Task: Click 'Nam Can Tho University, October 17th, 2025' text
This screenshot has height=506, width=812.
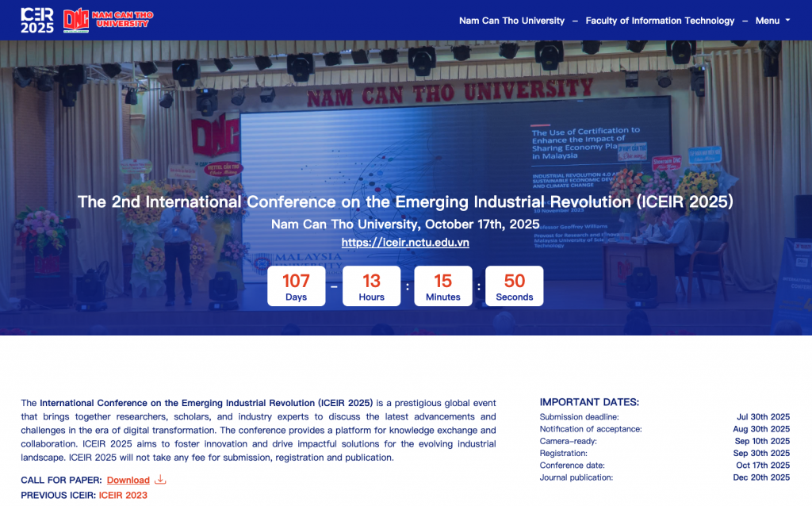Action: [405, 224]
